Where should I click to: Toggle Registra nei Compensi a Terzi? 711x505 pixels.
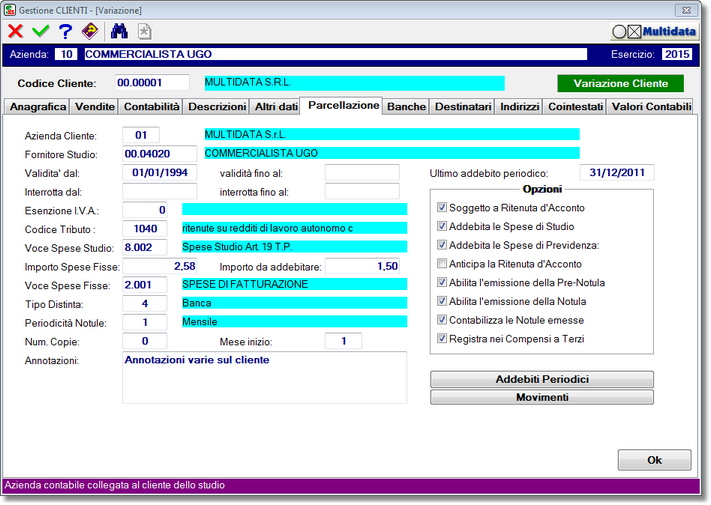pos(442,338)
